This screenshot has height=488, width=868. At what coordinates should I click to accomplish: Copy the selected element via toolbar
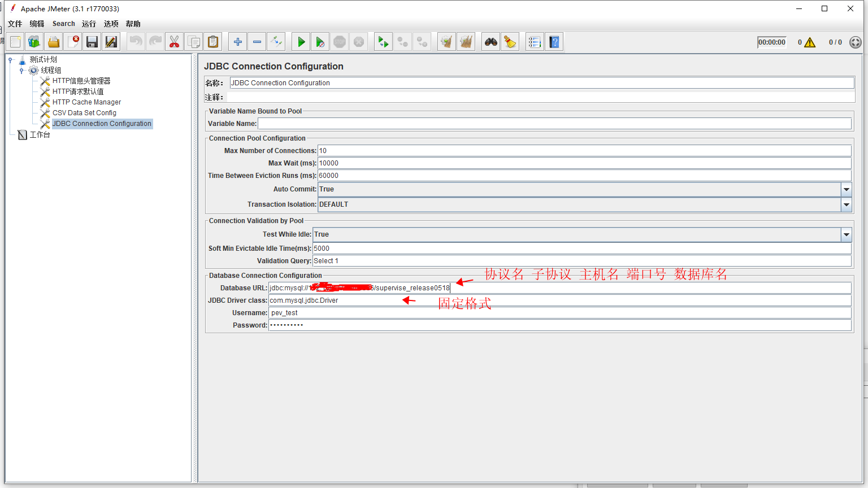point(193,42)
